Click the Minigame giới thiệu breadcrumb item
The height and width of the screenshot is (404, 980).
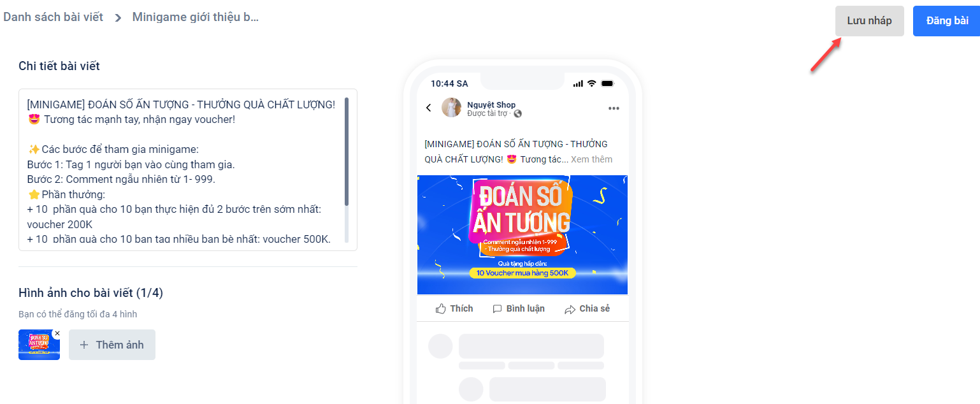[x=196, y=17]
